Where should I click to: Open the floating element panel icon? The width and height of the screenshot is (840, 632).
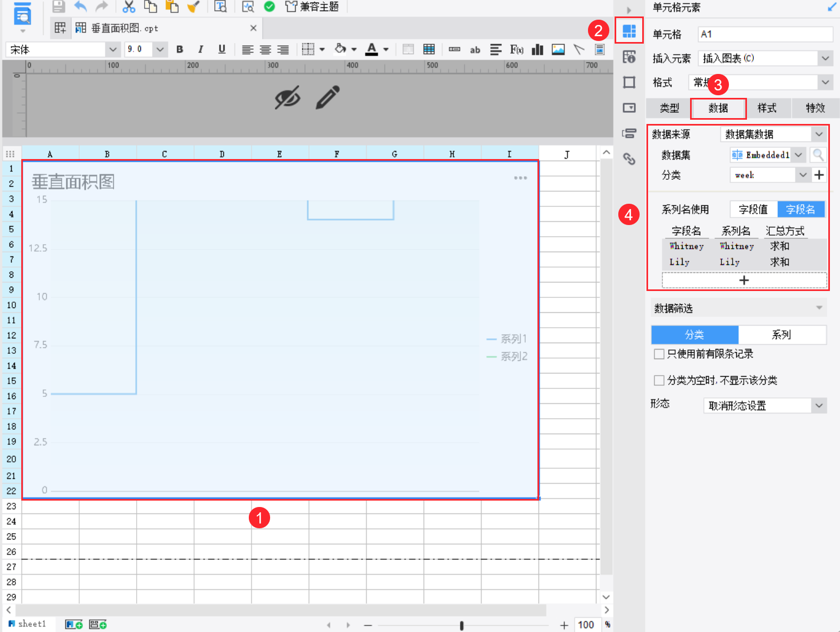pos(629,82)
